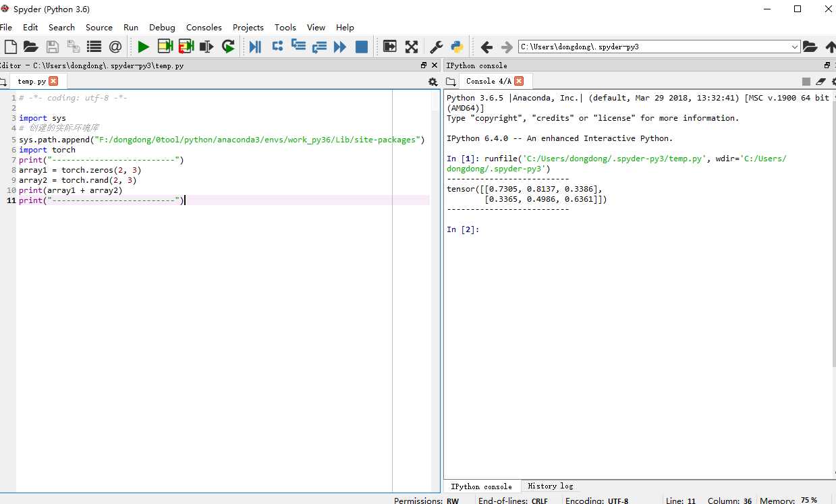Click the Open file folder icon

pyautogui.click(x=30, y=47)
